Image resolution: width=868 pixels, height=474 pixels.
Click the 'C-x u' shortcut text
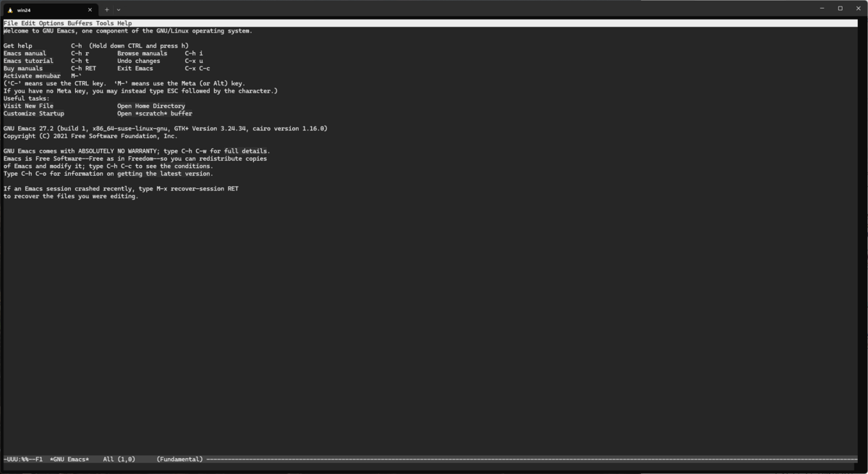pyautogui.click(x=194, y=61)
